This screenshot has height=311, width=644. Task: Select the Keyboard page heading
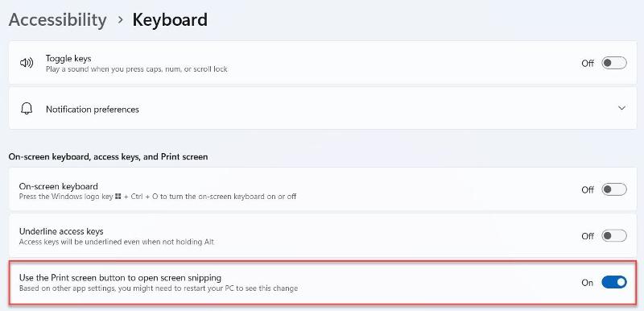[x=170, y=19]
